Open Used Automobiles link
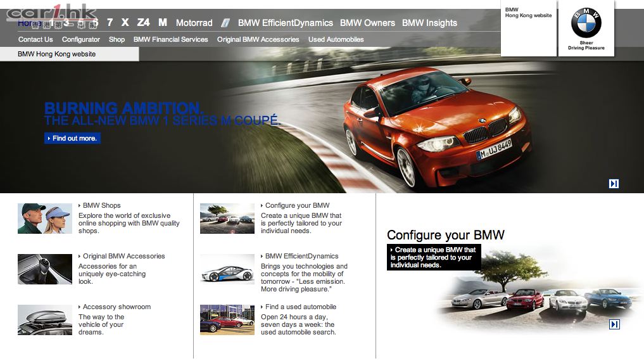 pos(336,39)
